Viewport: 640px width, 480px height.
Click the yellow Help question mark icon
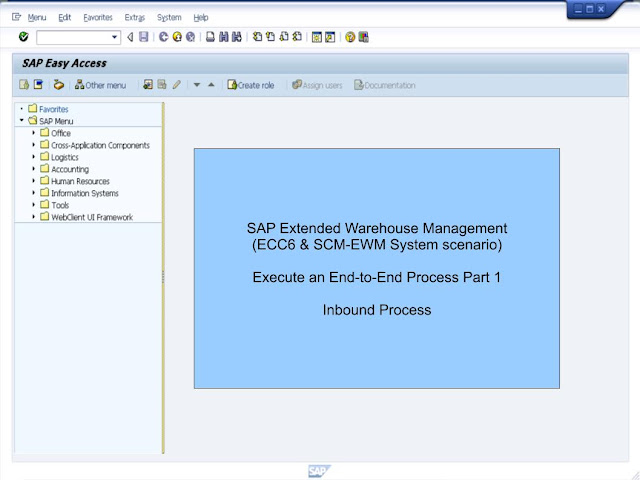350,38
